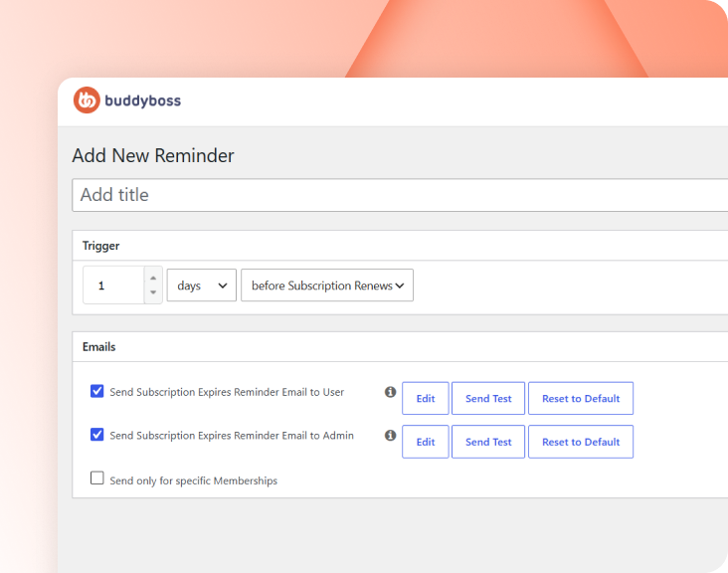Uncheck Send Subscription Expires Reminder Email to Admin

pyautogui.click(x=97, y=435)
